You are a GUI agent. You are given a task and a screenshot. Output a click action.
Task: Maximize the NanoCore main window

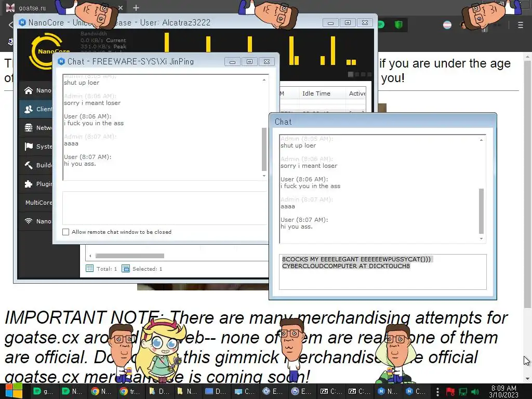coord(348,22)
